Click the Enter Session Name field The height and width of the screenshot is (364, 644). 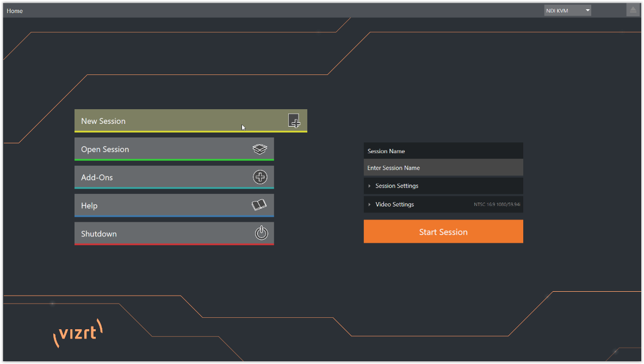pyautogui.click(x=443, y=168)
